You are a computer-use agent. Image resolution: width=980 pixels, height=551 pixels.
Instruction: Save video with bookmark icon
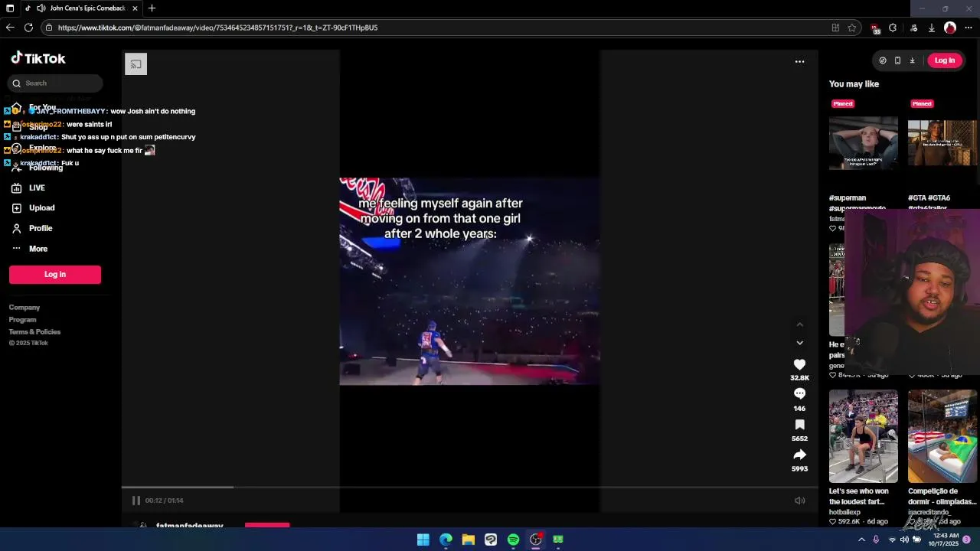(x=799, y=424)
